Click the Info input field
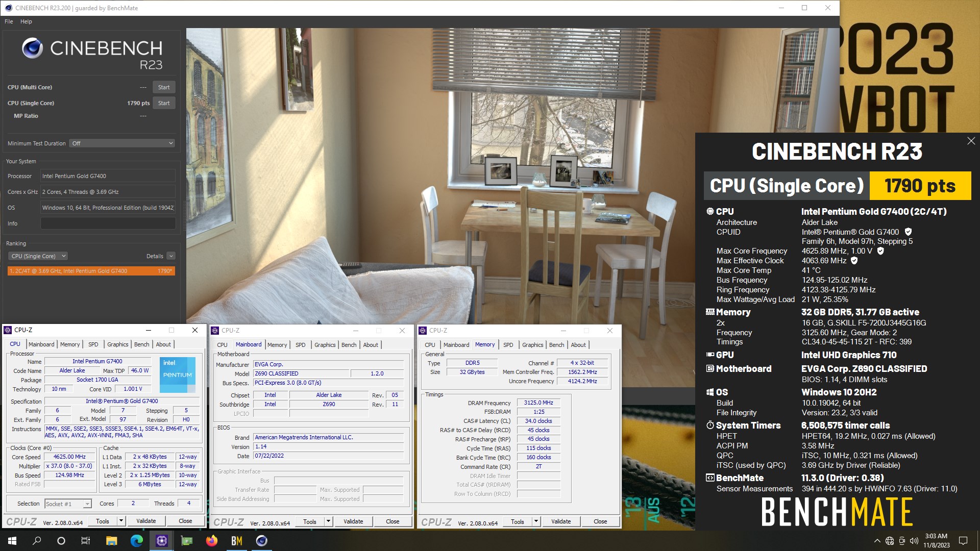This screenshot has width=980, height=551. [108, 223]
